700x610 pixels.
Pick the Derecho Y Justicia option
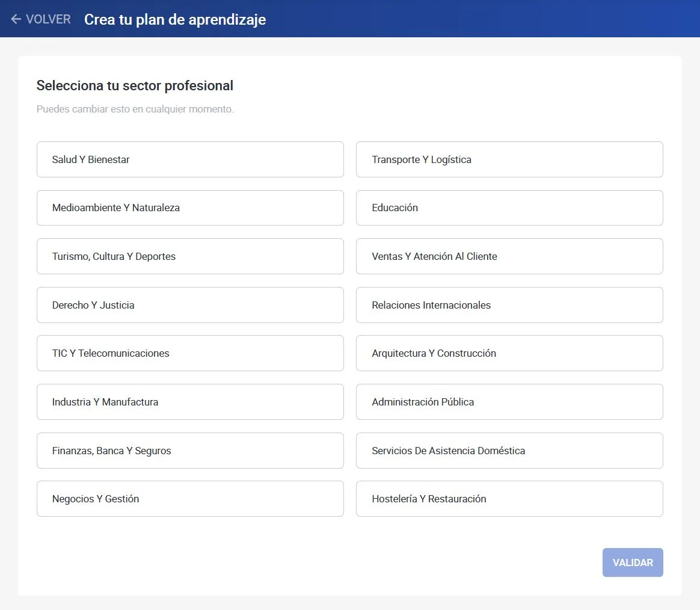tap(190, 305)
